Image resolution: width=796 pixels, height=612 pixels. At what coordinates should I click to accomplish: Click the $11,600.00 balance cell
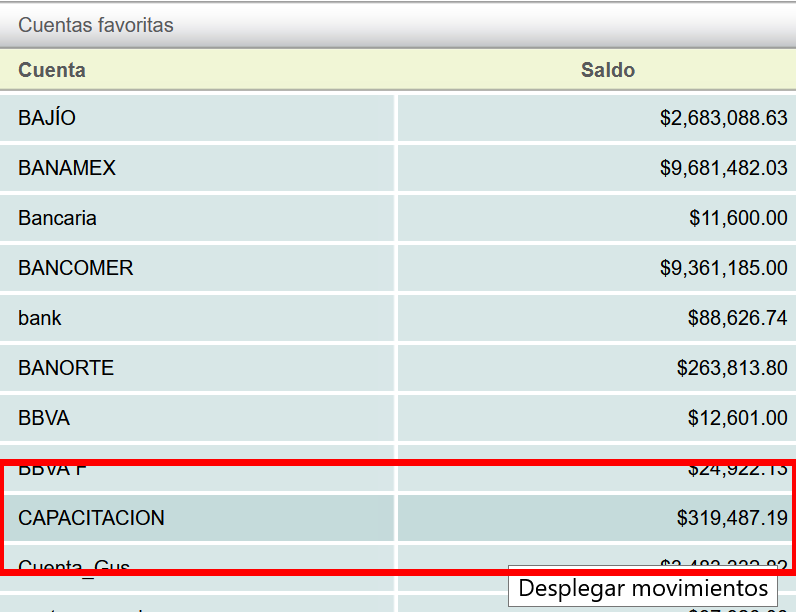click(738, 218)
